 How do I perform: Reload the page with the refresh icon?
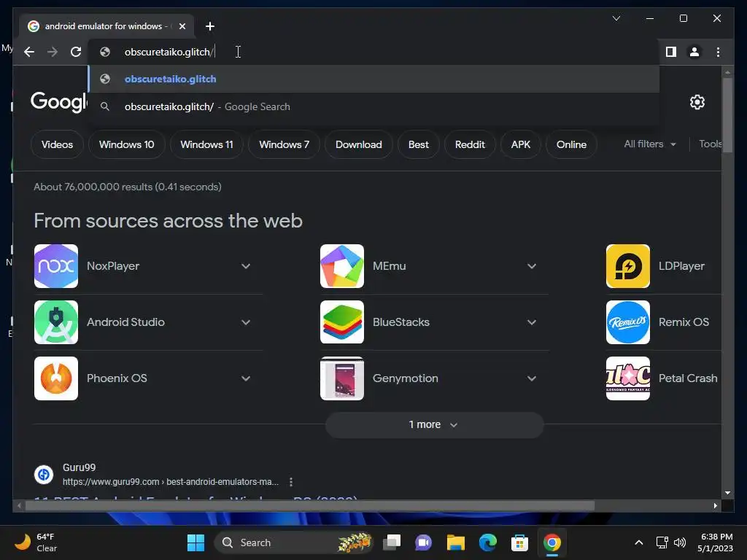[76, 52]
